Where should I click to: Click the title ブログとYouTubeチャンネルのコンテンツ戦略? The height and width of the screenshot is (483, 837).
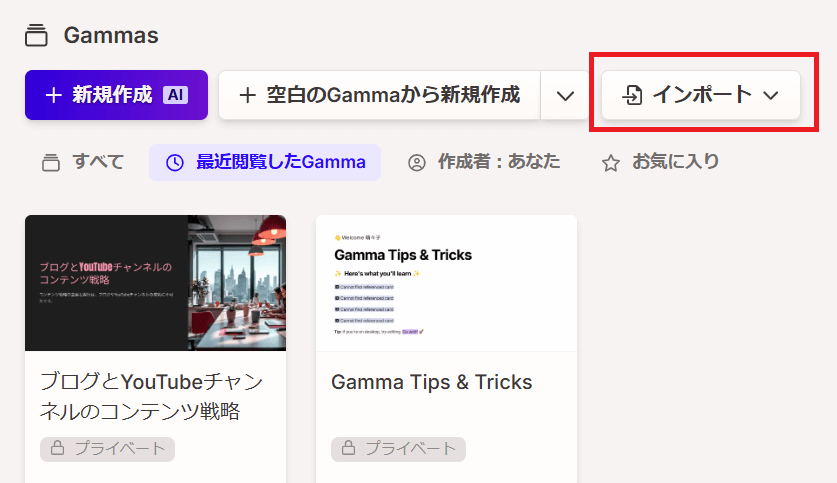[x=152, y=397]
